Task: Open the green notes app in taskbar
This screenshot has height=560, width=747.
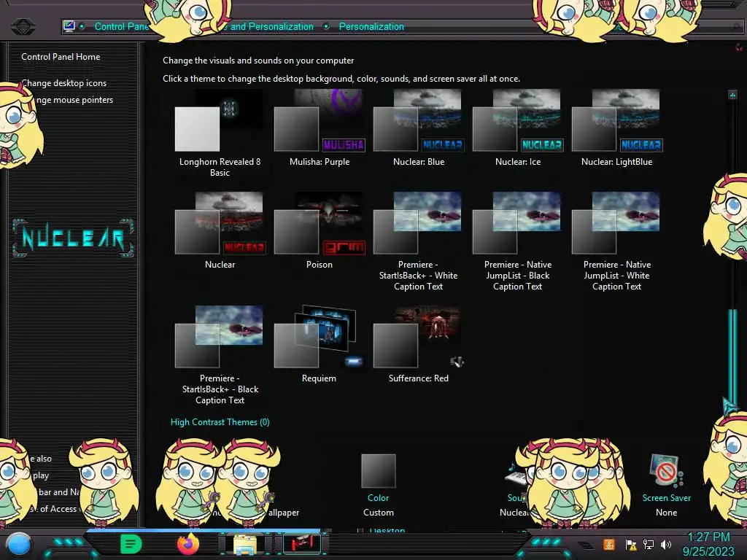Action: pyautogui.click(x=131, y=544)
